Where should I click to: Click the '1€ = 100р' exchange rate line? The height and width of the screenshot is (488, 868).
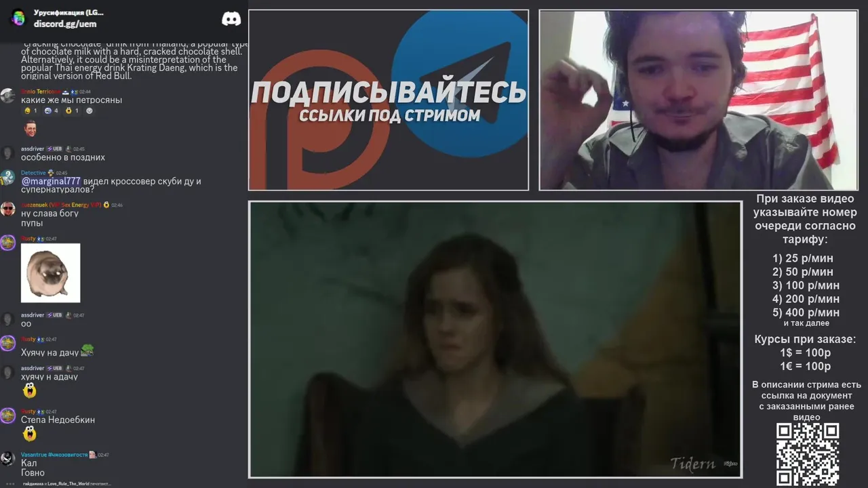point(805,367)
